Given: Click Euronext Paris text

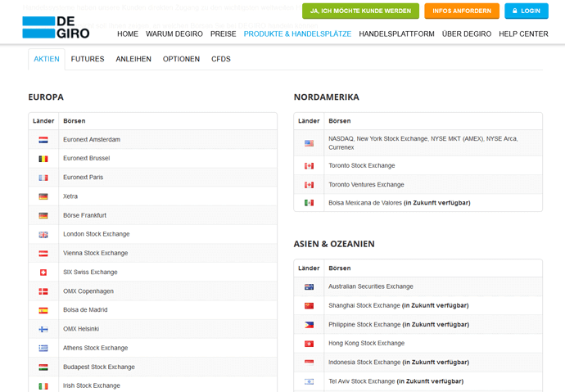Looking at the screenshot, I should click(x=84, y=178).
